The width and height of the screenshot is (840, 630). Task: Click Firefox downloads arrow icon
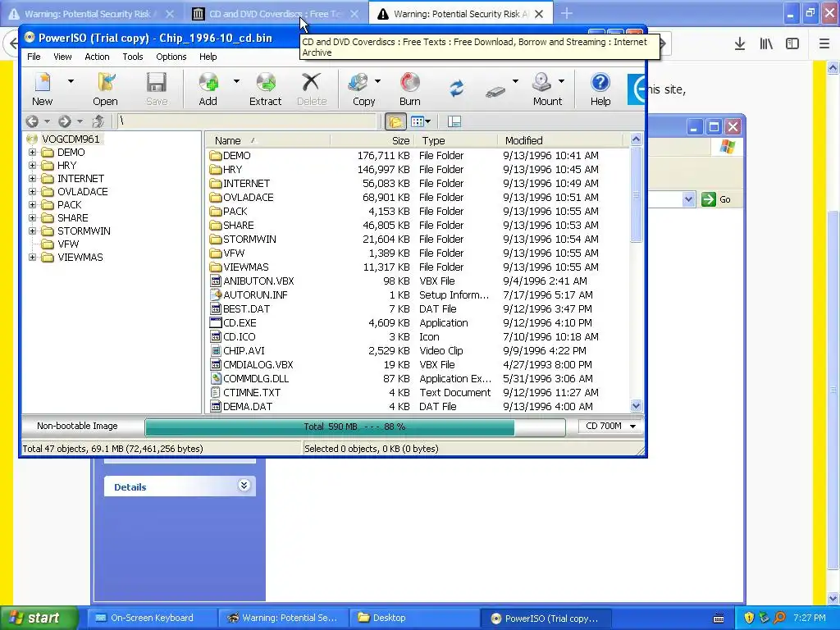point(740,44)
